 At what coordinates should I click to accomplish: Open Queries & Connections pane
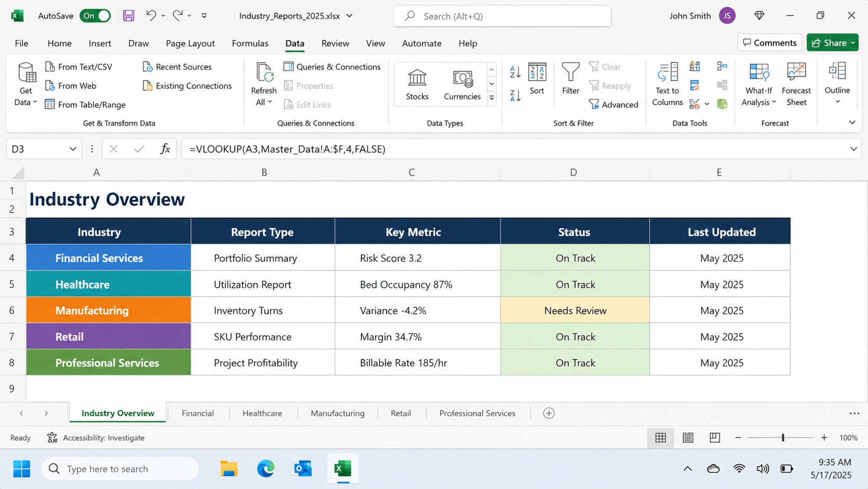pyautogui.click(x=332, y=67)
